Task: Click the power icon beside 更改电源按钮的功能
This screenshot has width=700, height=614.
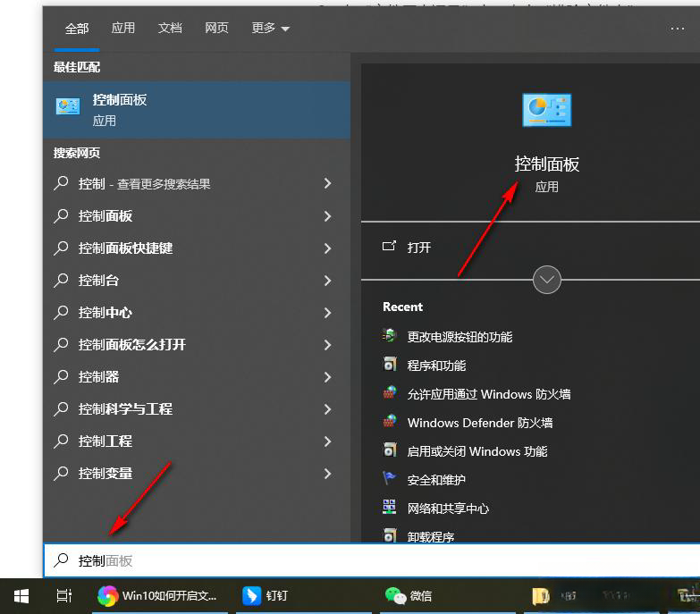Action: click(x=389, y=335)
